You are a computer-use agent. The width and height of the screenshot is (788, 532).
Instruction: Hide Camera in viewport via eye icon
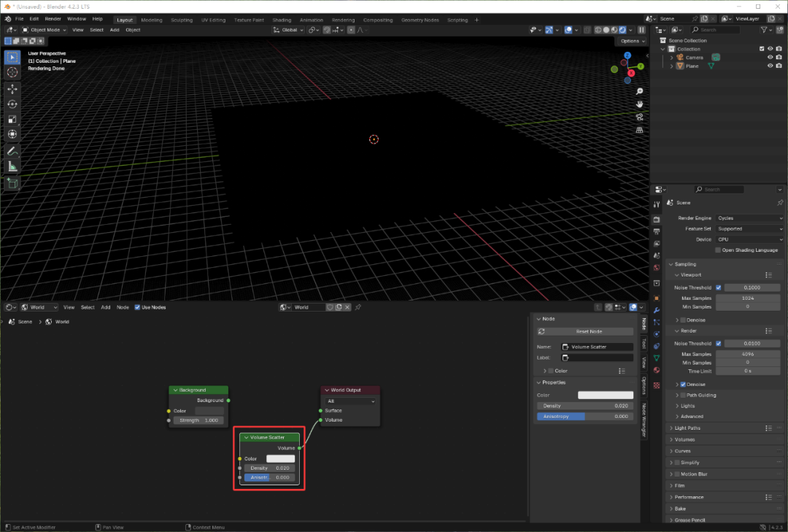pyautogui.click(x=770, y=58)
